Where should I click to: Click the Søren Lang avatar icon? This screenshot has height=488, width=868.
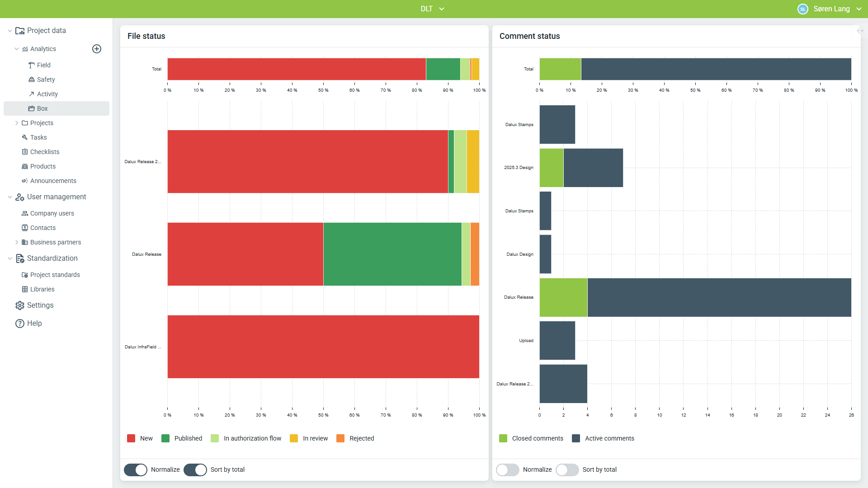[803, 9]
